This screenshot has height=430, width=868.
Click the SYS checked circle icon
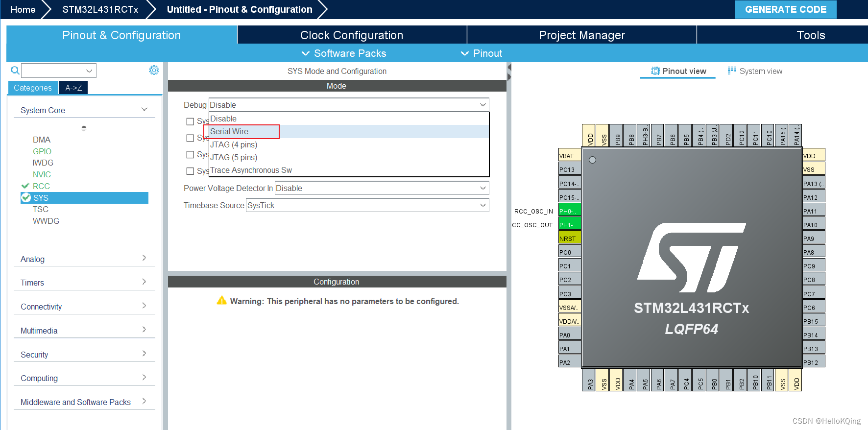point(26,197)
